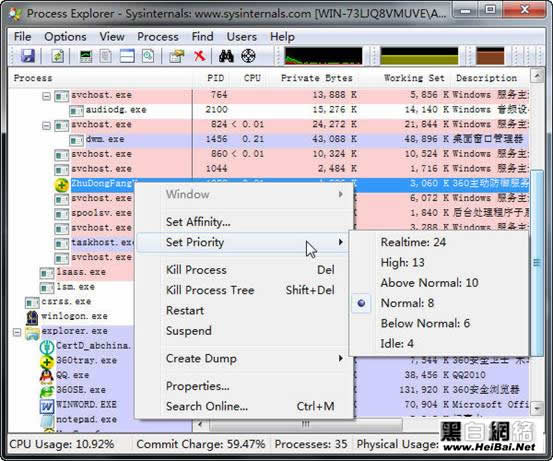Screen dimensions: 553x461
Task: Click the CPU usage history graph
Action: point(323,56)
